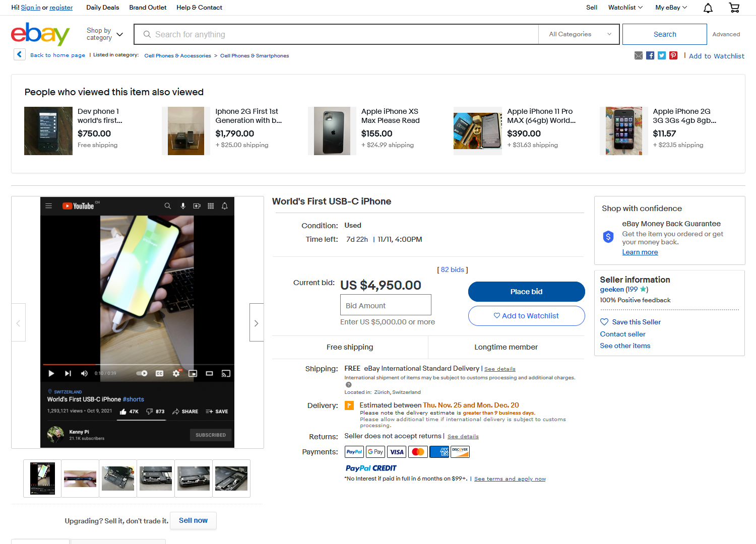Show next gallery image arrow
756x544 pixels.
pyautogui.click(x=257, y=322)
